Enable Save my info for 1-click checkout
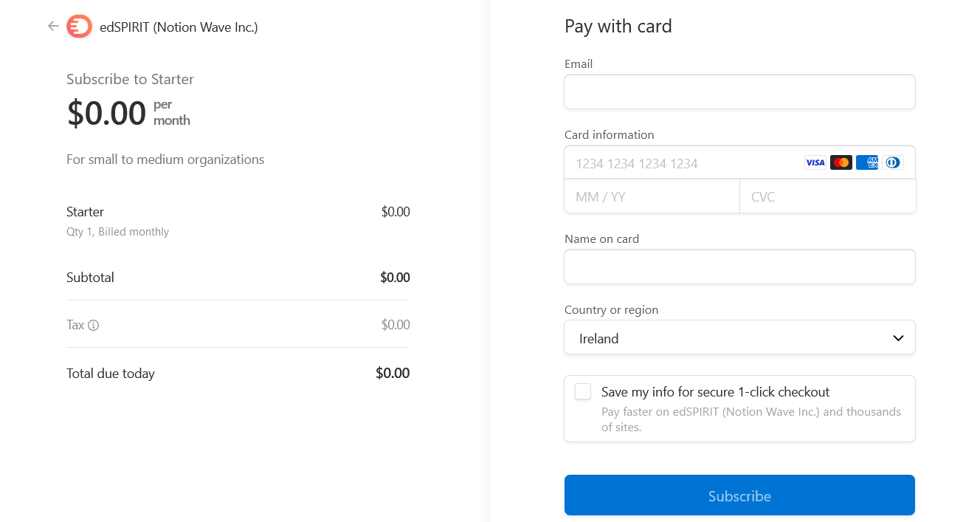The width and height of the screenshot is (980, 522). [583, 391]
